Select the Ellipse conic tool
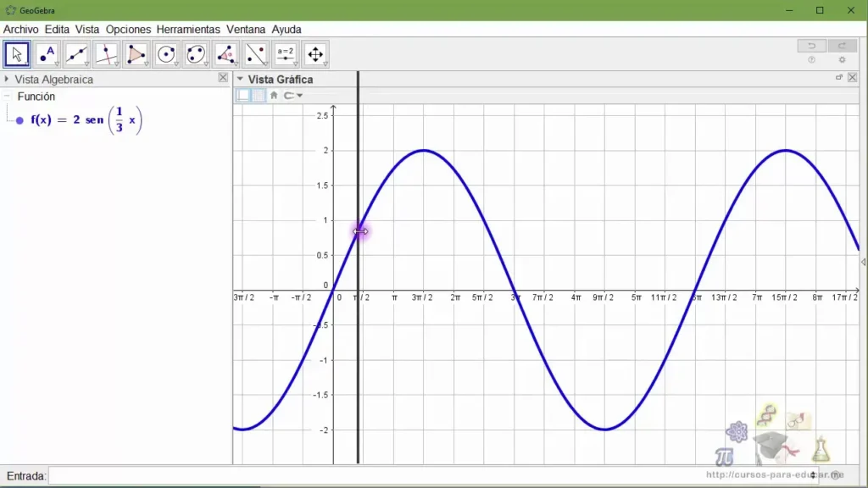This screenshot has width=868, height=488. pos(196,54)
